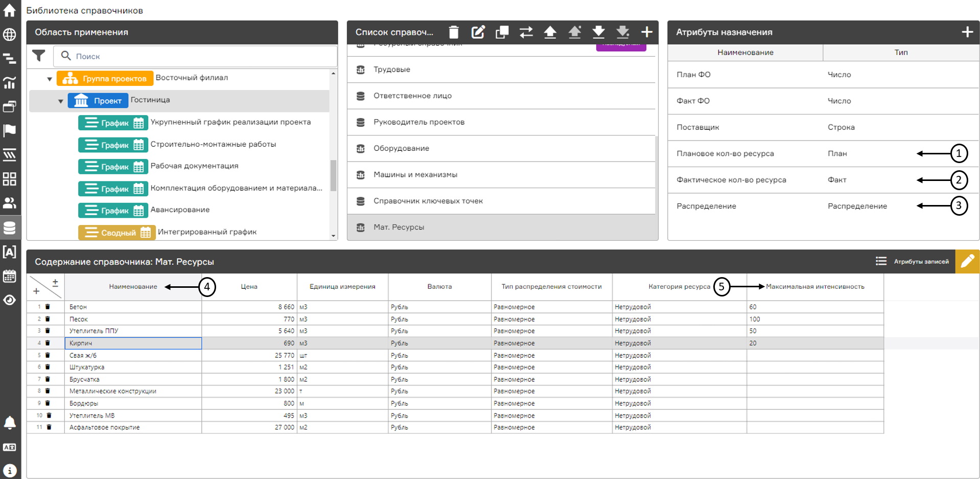Add a table column with plus icon
Screen dimensions: 980x479
tap(55, 282)
